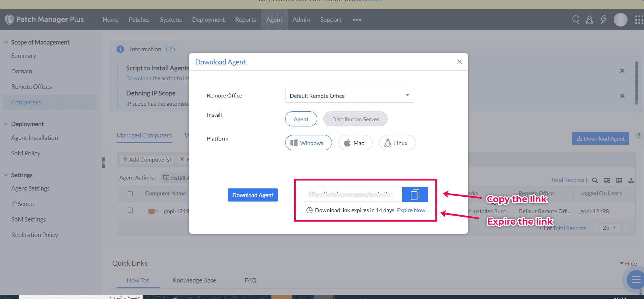
Task: Open the user profile avatar
Action: coord(621,20)
